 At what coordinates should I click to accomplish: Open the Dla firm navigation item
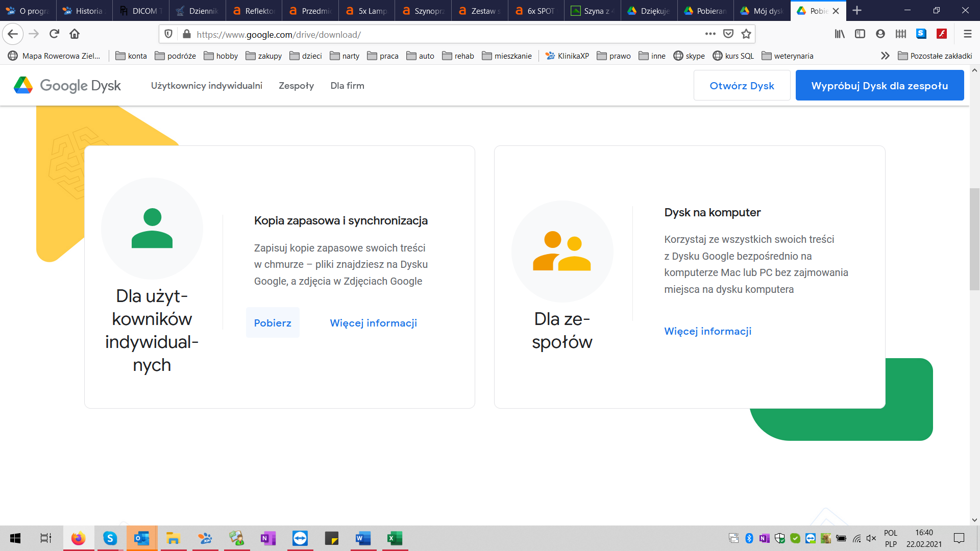(x=347, y=86)
